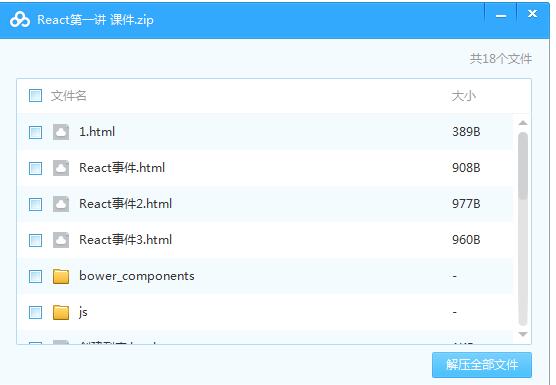Viewport: 556px width, 385px height.
Task: Click the 文件名 column header
Action: [x=68, y=96]
